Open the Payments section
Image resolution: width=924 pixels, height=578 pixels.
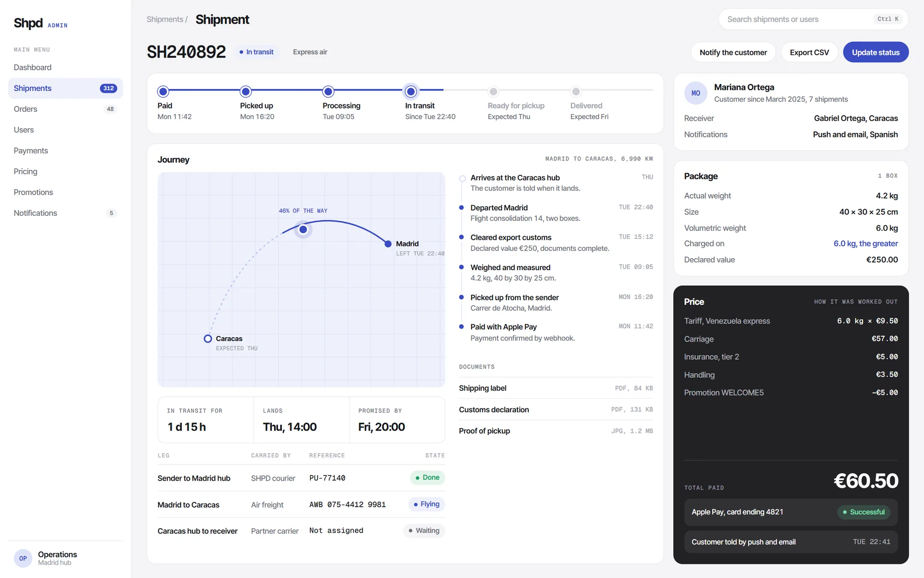point(65,150)
